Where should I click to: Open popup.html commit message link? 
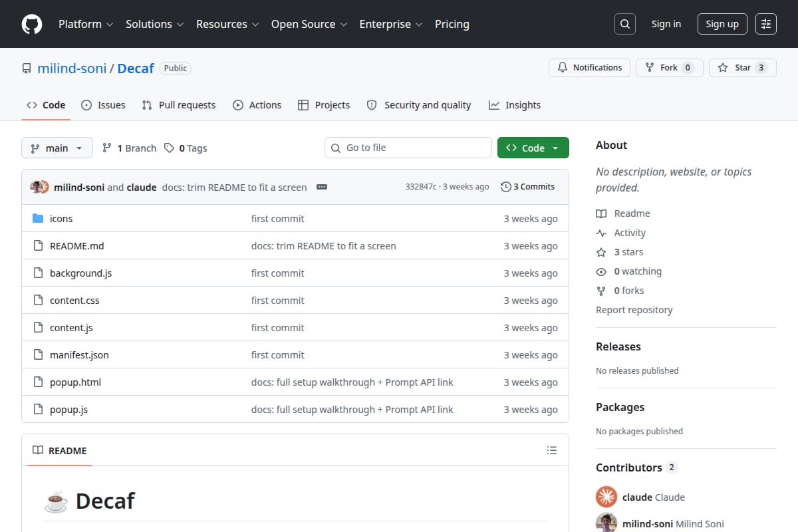pos(352,382)
